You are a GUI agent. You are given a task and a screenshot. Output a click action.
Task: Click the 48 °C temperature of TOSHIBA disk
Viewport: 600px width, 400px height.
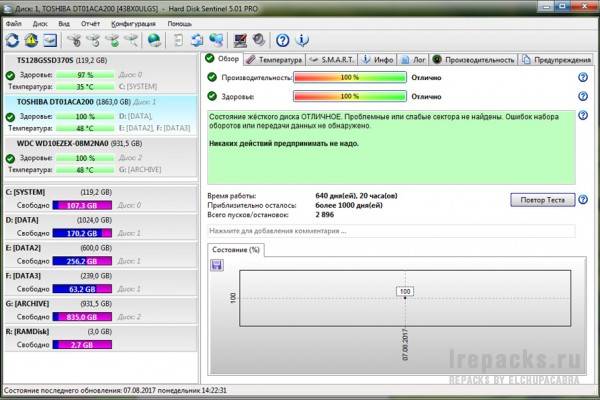[85, 128]
